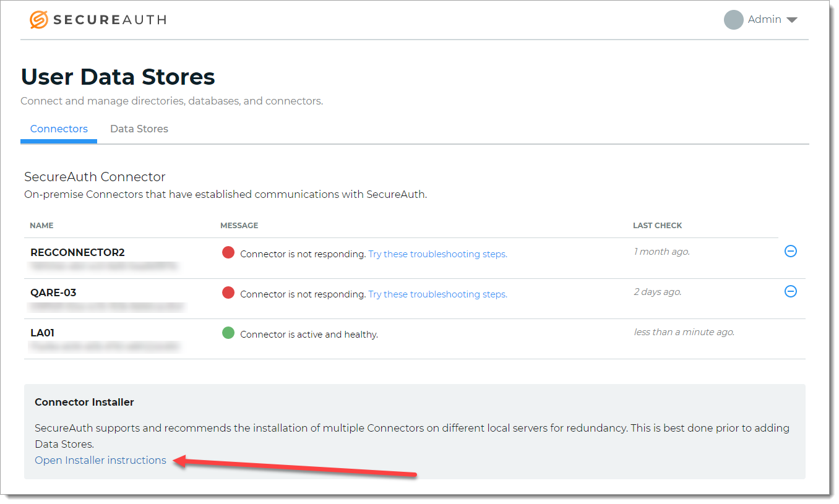The width and height of the screenshot is (839, 504).
Task: Click the SecureAuth logo icon
Action: 38,20
